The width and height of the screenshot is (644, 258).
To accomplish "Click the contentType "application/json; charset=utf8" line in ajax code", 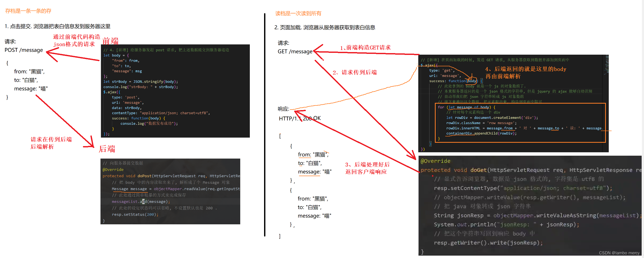I will point(161,113).
